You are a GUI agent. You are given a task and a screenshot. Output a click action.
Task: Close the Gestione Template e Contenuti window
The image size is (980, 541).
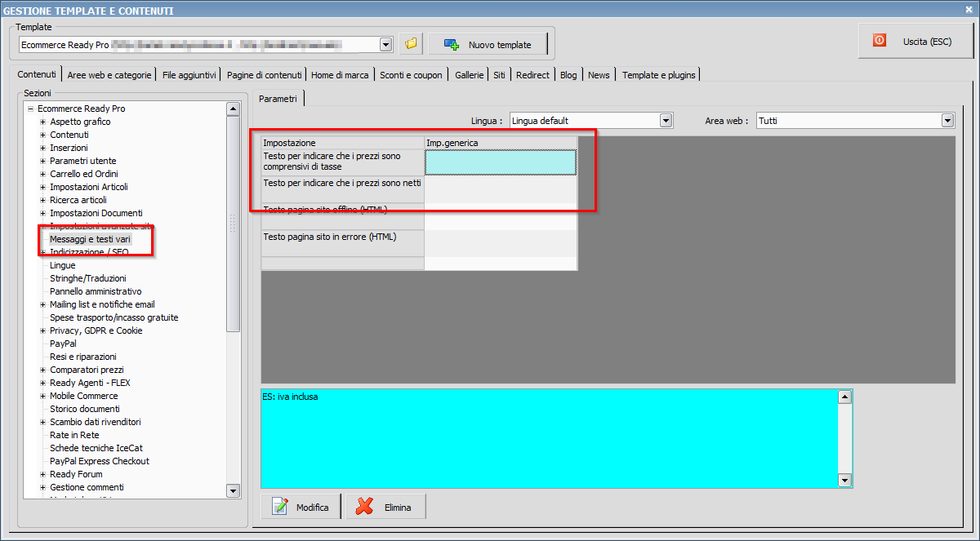click(969, 10)
